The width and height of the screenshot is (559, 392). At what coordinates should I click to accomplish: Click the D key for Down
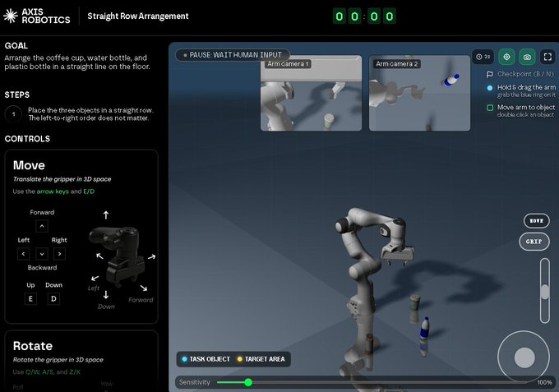pyautogui.click(x=53, y=298)
